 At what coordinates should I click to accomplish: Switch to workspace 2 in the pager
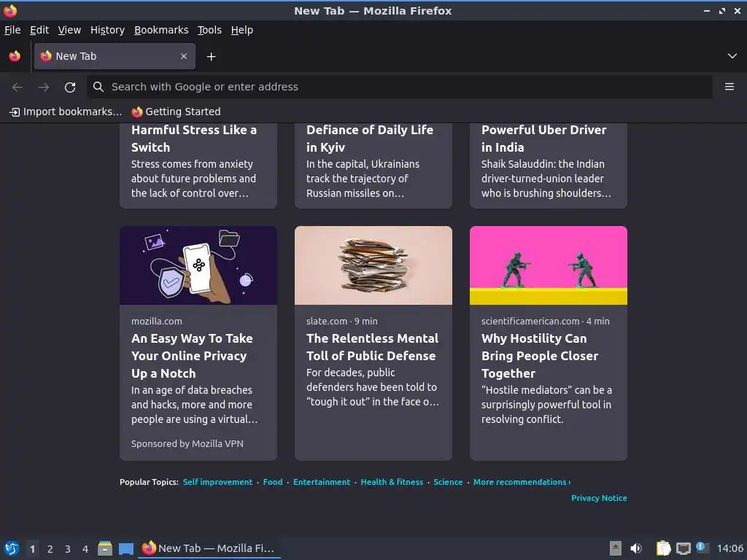coord(50,549)
